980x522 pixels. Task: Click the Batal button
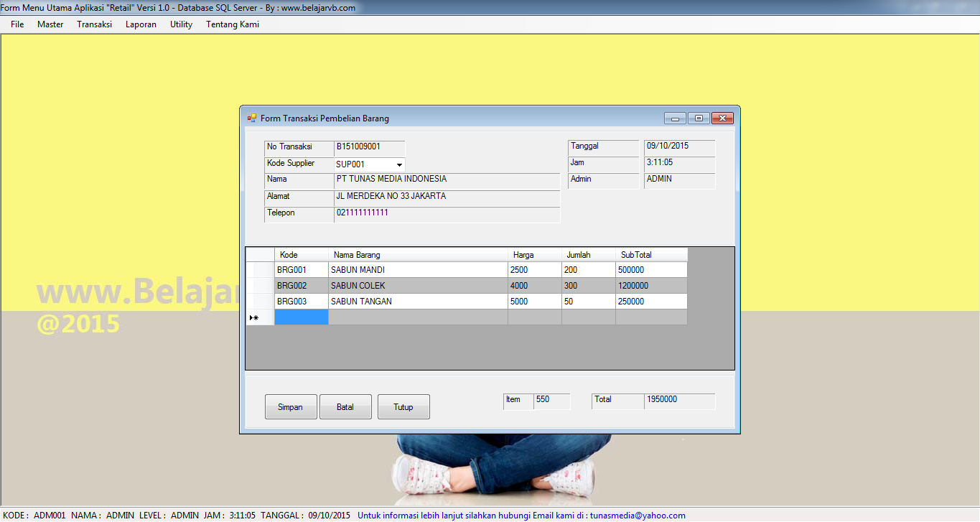point(345,407)
